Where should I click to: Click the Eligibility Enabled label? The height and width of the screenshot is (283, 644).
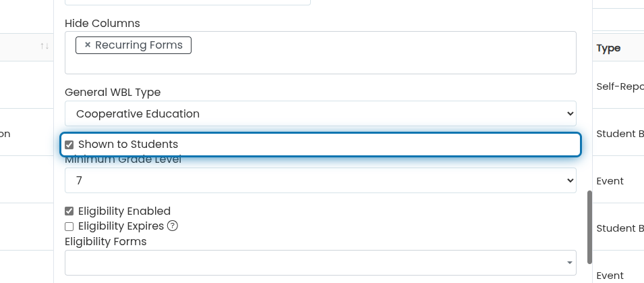click(x=124, y=211)
